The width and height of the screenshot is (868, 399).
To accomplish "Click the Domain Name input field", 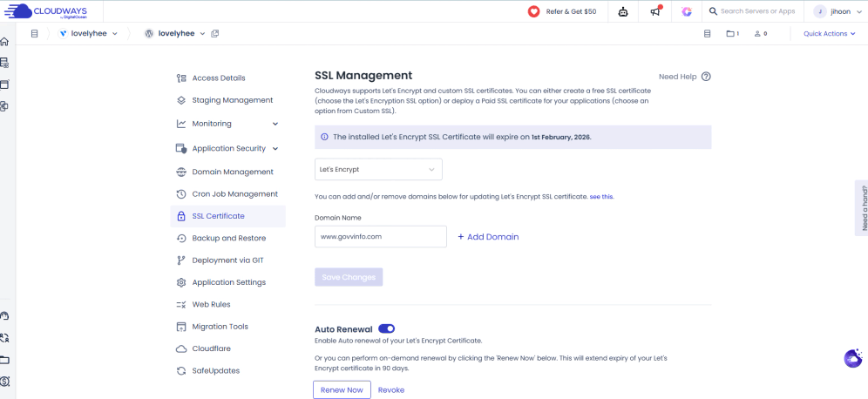I will 380,236.
